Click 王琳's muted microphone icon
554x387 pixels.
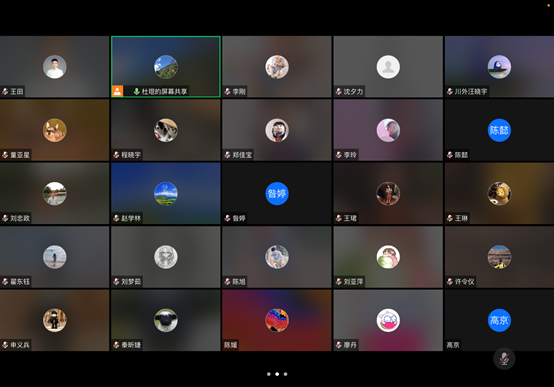point(450,218)
